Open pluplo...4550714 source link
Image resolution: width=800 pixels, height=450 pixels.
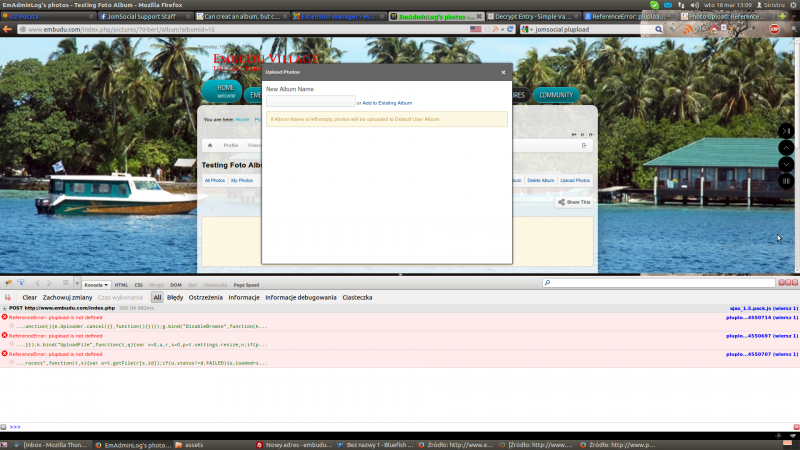pos(762,317)
